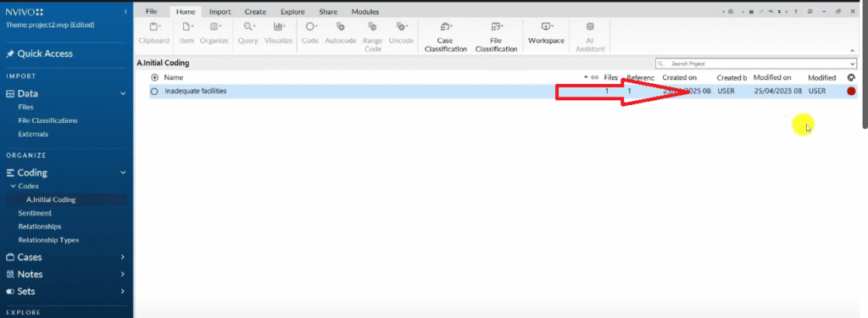Image resolution: width=868 pixels, height=318 pixels.
Task: Sort by the Name column header
Action: [173, 77]
